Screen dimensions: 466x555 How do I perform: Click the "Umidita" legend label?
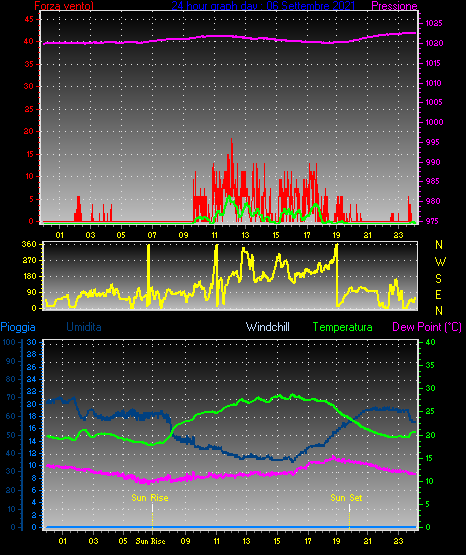click(x=84, y=327)
